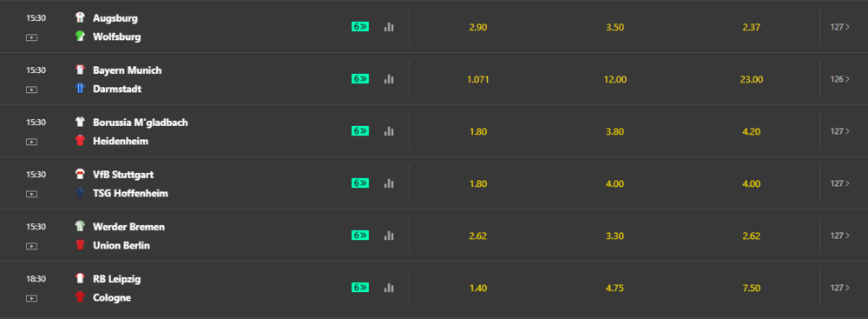
Task: Expand 126 markets for Bayern Munich vs Darmstadt
Action: coord(839,79)
